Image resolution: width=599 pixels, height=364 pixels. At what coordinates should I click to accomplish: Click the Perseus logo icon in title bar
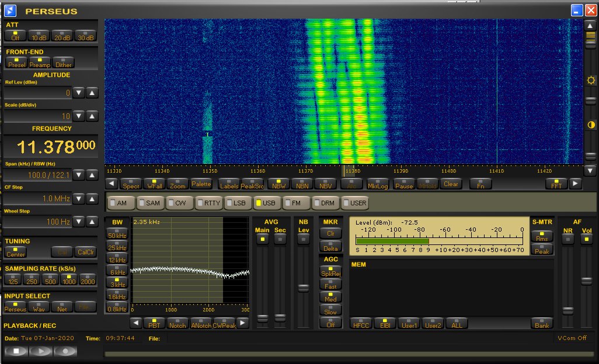point(11,10)
